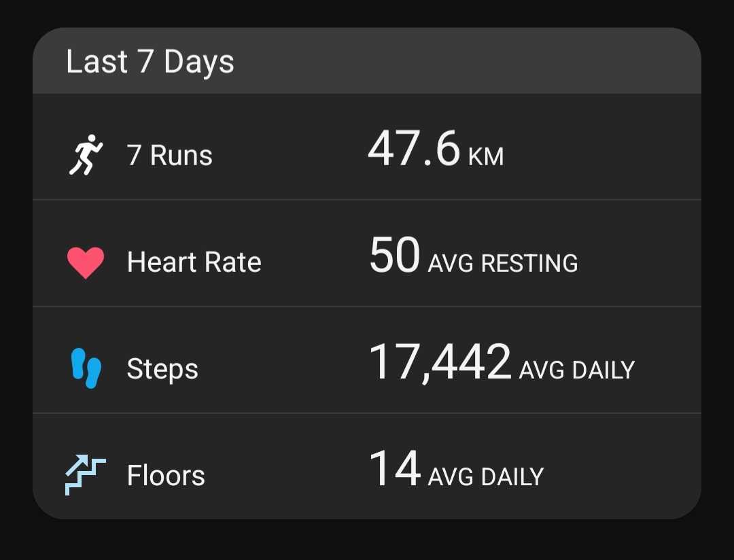This screenshot has width=734, height=560.
Task: Tap the 14 floors value
Action: (395, 468)
